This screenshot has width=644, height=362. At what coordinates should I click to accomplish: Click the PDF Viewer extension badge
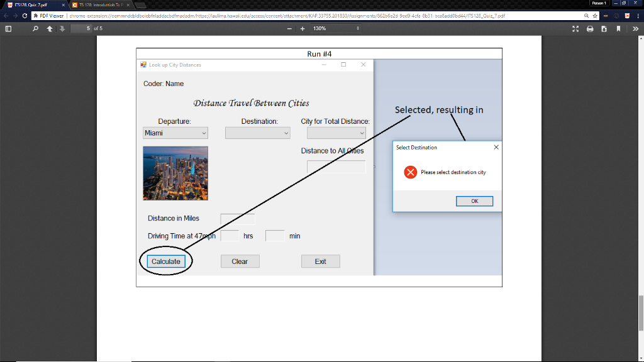(48, 16)
